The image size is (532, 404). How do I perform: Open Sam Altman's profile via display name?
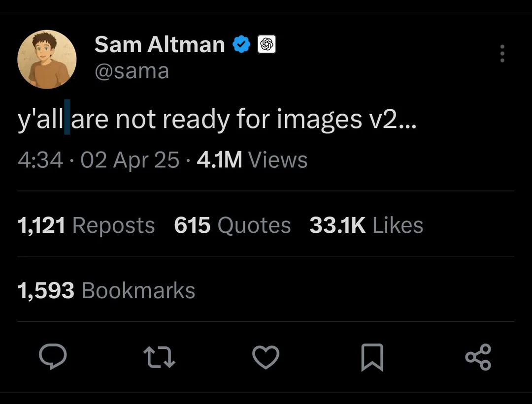(158, 44)
